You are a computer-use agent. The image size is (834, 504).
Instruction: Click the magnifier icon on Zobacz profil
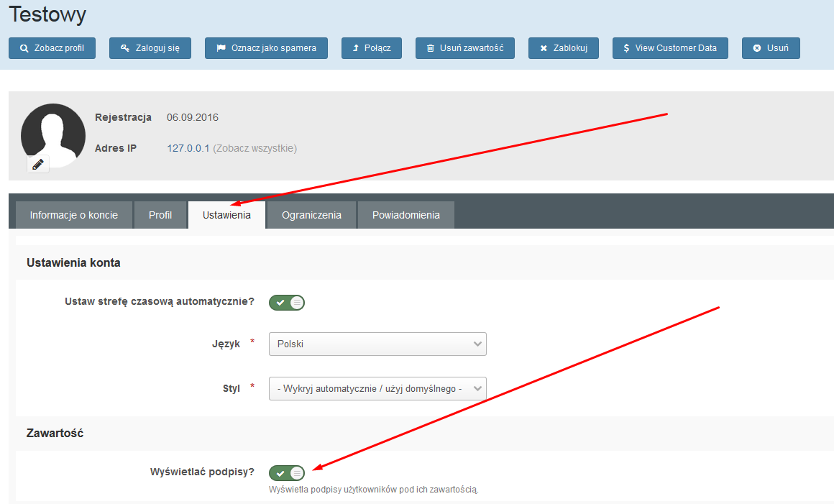click(x=24, y=48)
